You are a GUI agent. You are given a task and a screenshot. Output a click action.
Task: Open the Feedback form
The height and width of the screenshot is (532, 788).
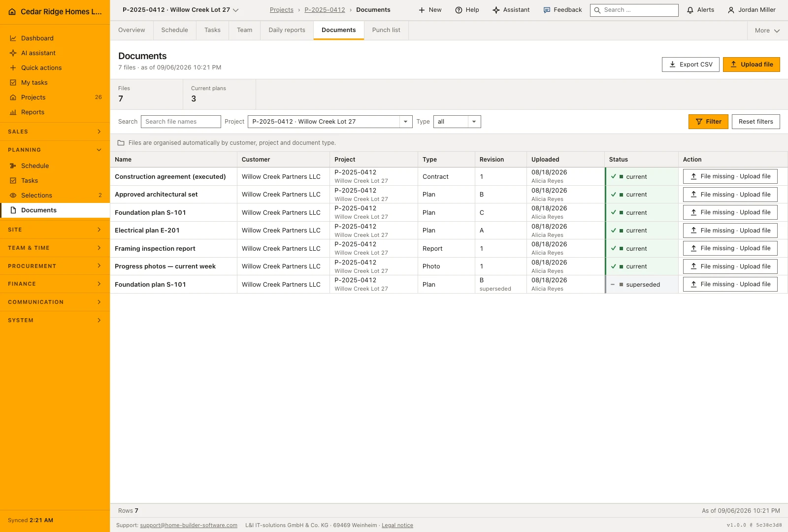click(562, 10)
